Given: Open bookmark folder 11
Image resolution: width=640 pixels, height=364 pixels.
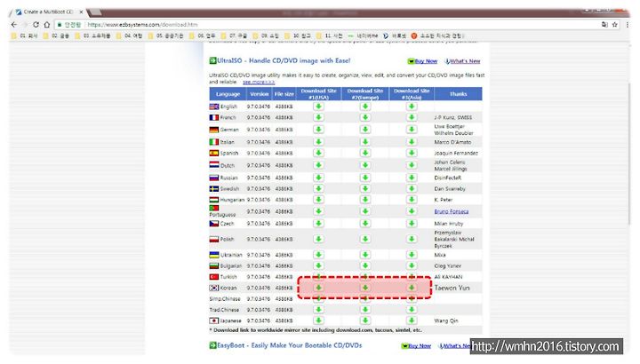Looking at the screenshot, I should coord(330,36).
